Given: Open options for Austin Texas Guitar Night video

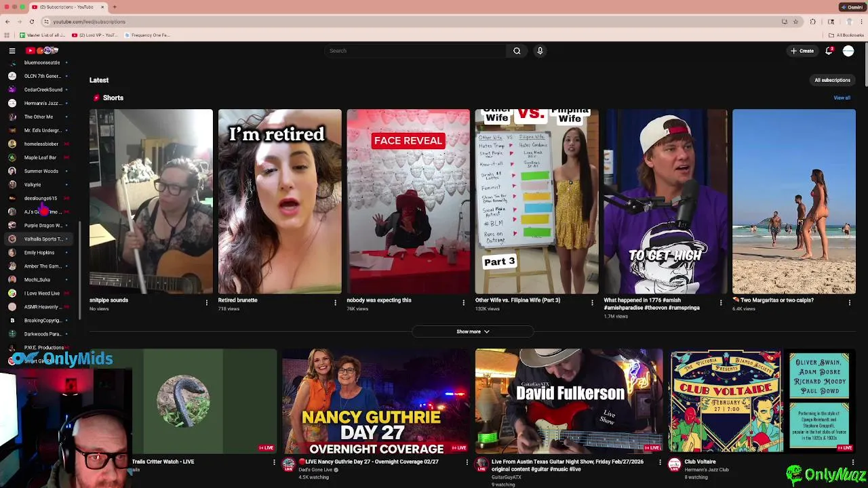Looking at the screenshot, I should (x=660, y=462).
